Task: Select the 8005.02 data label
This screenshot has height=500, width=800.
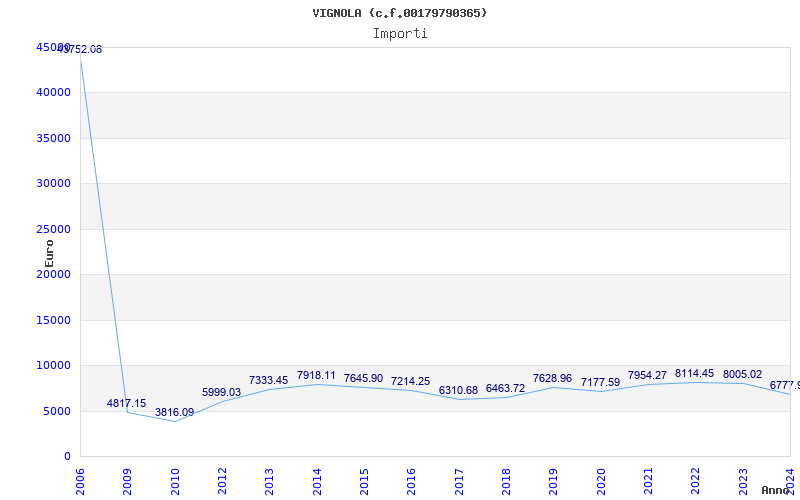Action: pos(742,374)
